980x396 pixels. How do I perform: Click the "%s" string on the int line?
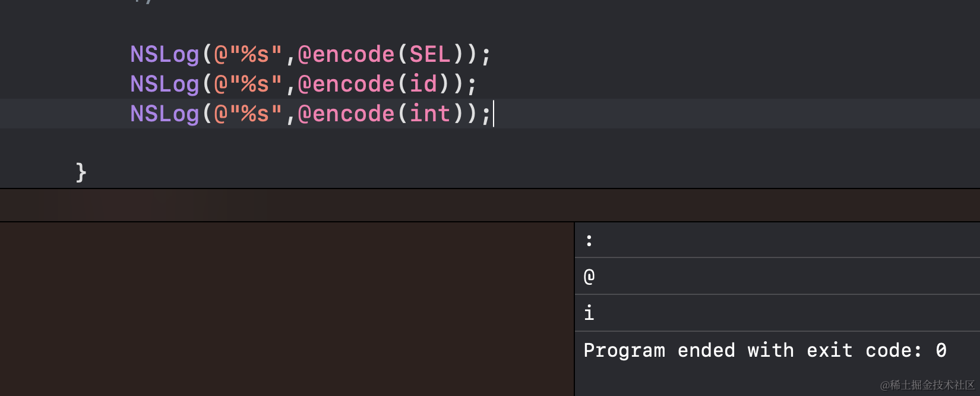(x=248, y=114)
